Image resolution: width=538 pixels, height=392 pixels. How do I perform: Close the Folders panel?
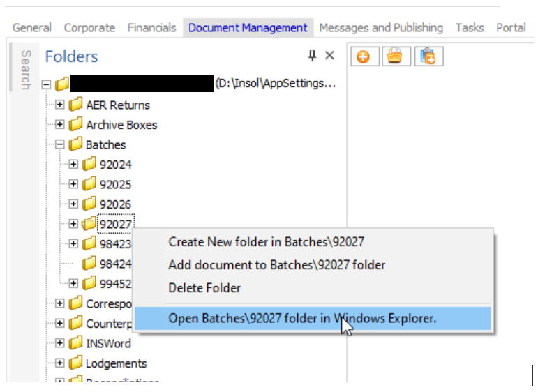click(330, 56)
